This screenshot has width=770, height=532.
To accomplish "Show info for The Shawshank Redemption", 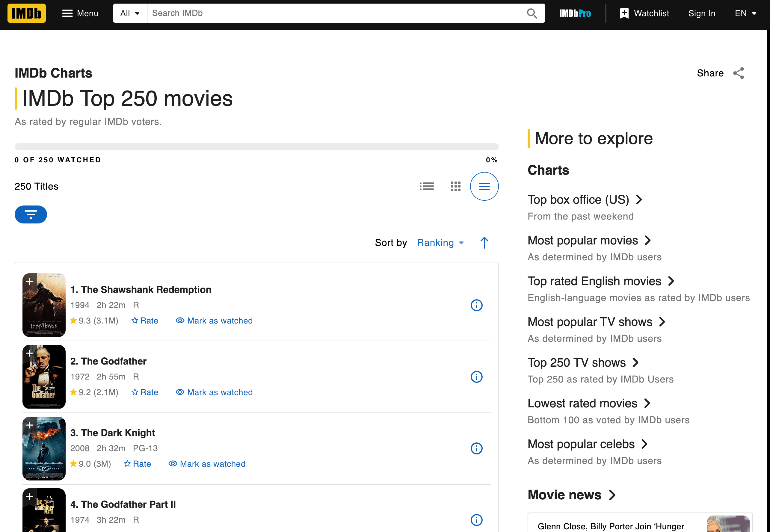I will (476, 305).
